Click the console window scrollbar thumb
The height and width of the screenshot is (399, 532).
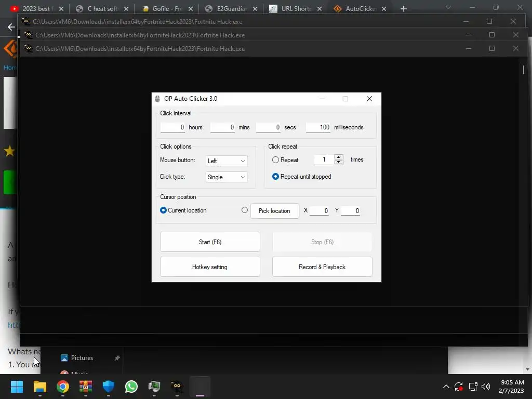tap(524, 70)
